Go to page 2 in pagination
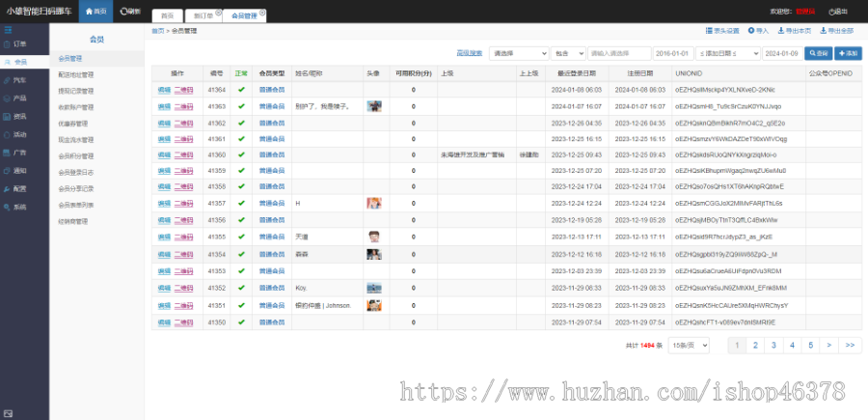 tap(755, 346)
